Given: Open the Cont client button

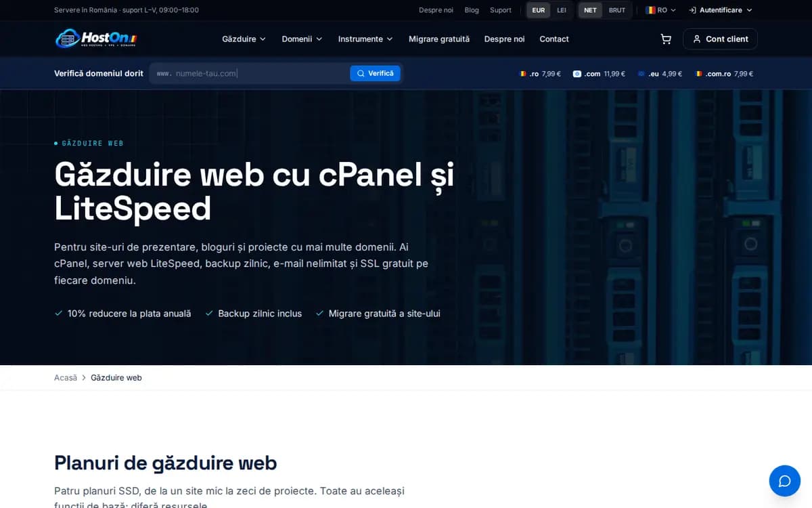Looking at the screenshot, I should [720, 39].
